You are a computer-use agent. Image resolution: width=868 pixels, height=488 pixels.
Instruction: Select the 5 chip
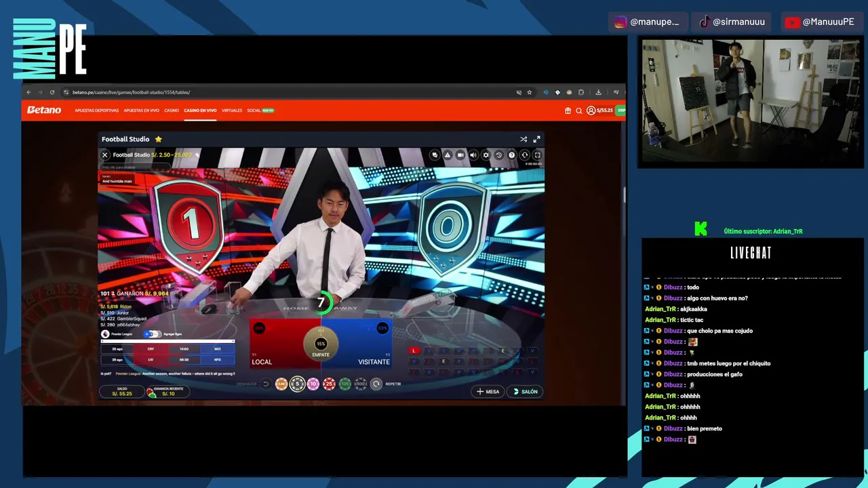297,384
